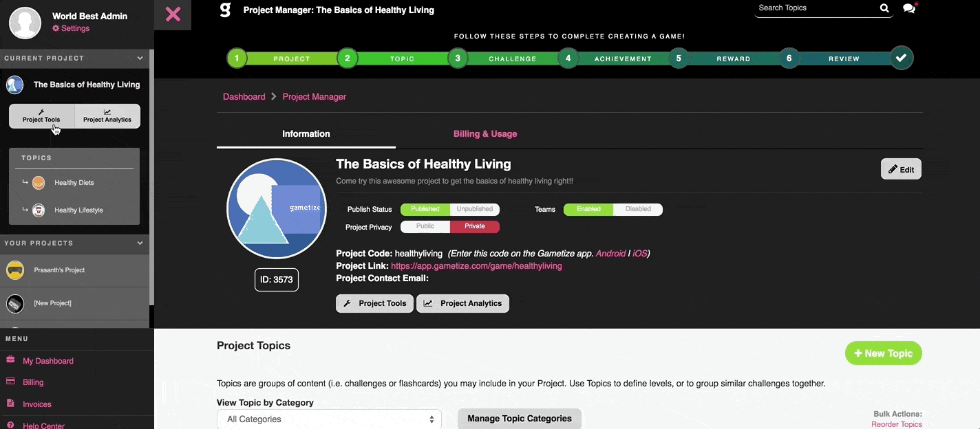Go to step 6 Review circle
Image resolution: width=980 pixels, height=429 pixels.
789,58
